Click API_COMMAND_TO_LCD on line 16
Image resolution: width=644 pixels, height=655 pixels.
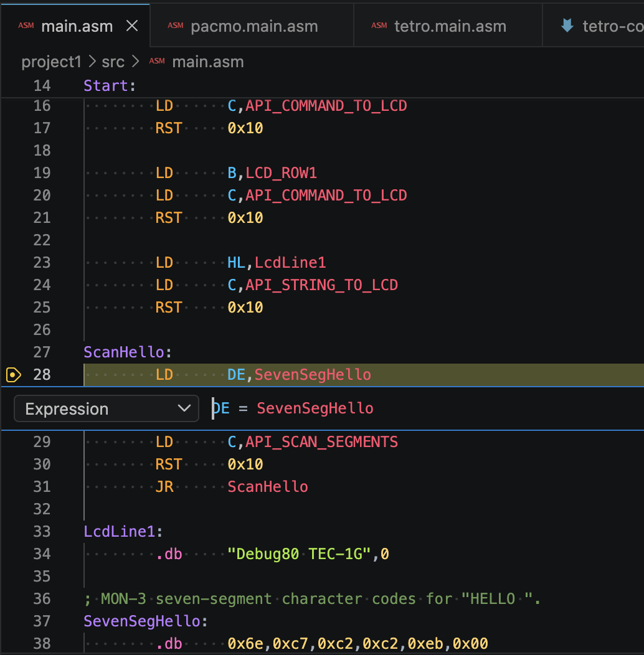[x=326, y=106]
